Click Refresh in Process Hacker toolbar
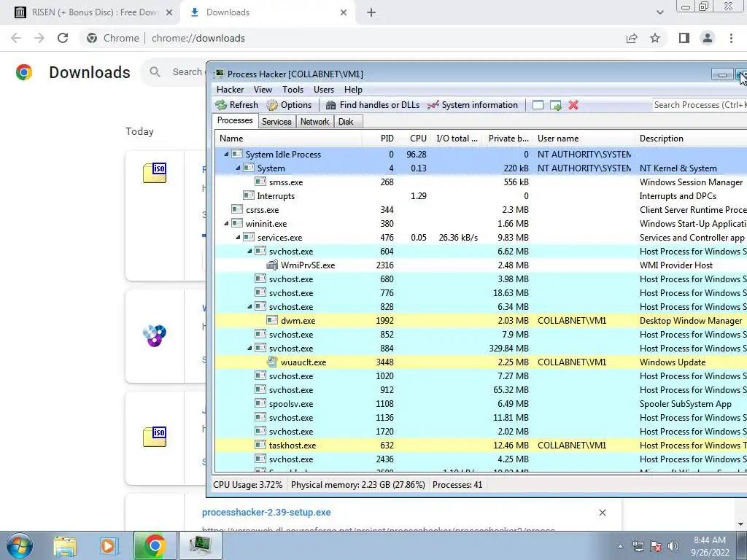747x560 pixels. point(237,105)
